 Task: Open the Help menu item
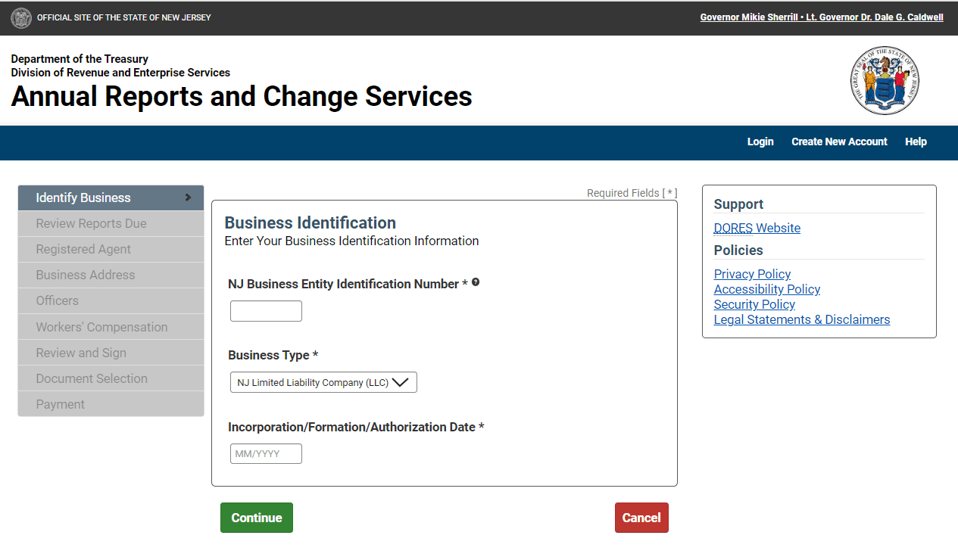(916, 142)
